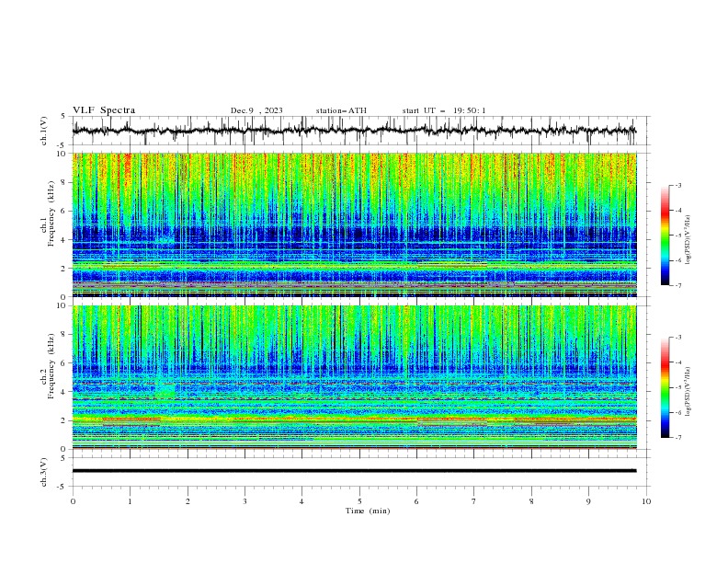Click the "ch.3(V)" axis label

point(44,472)
